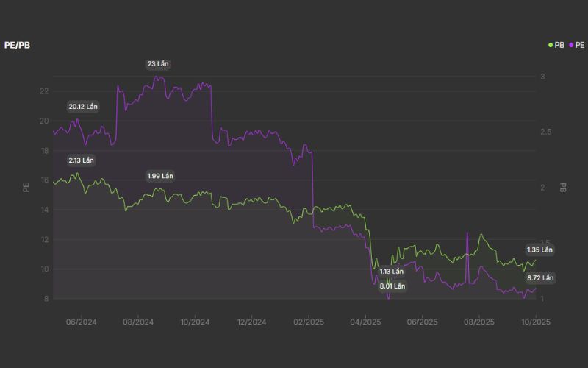
Task: Select the 20.12 Lần data label
Action: [x=82, y=107]
